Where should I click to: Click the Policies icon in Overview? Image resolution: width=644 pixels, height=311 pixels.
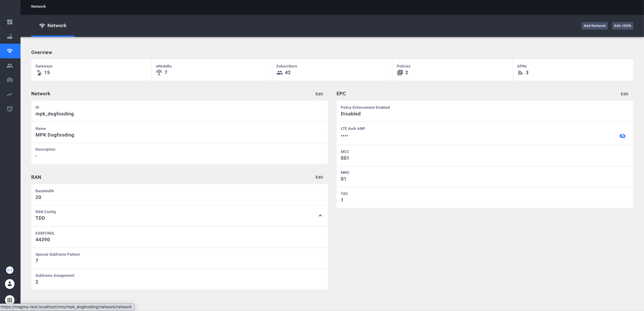pyautogui.click(x=400, y=72)
